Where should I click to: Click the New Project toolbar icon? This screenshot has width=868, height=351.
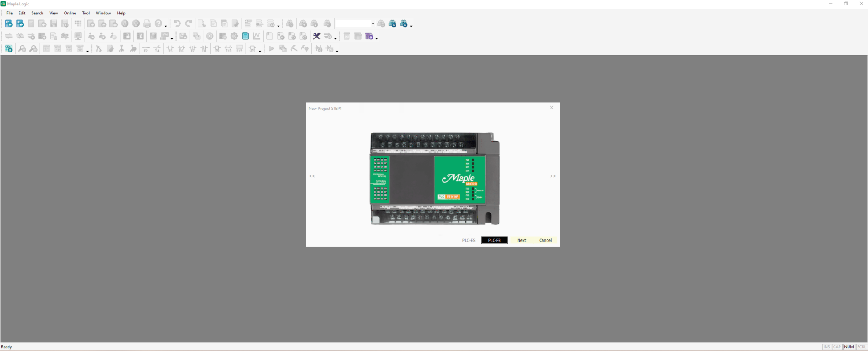(x=9, y=24)
